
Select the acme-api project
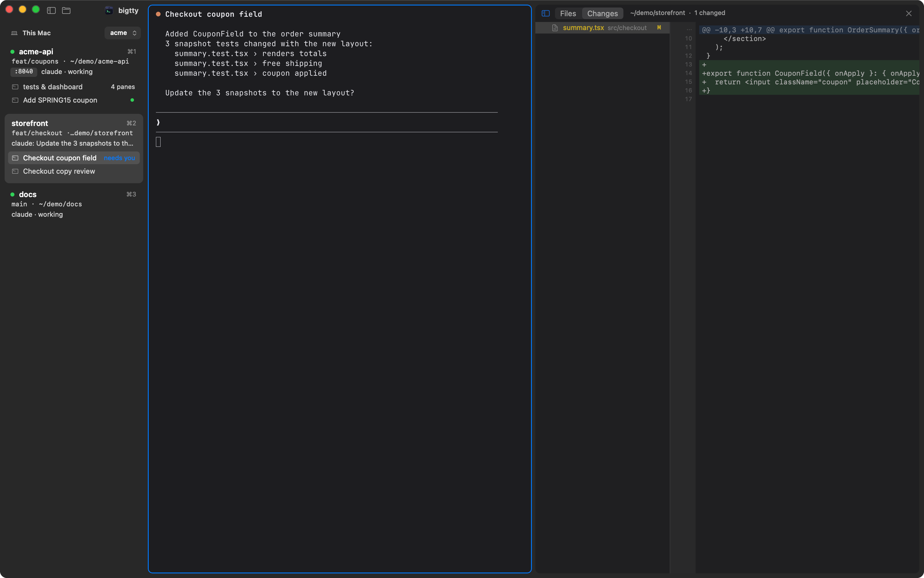point(36,52)
